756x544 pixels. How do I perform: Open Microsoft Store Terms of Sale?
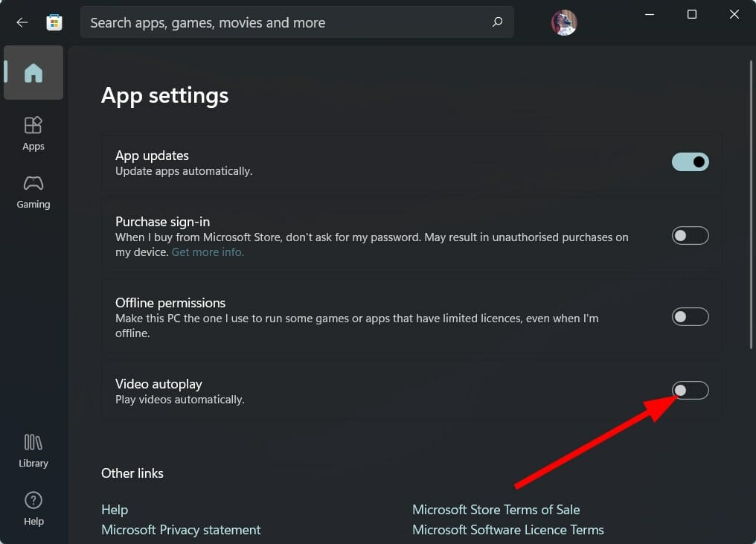496,509
